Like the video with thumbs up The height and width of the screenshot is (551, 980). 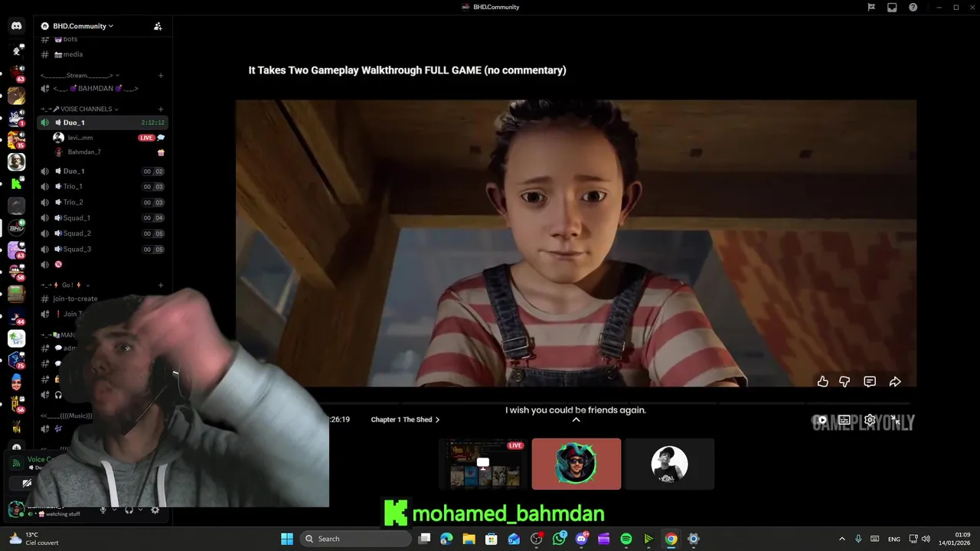823,381
